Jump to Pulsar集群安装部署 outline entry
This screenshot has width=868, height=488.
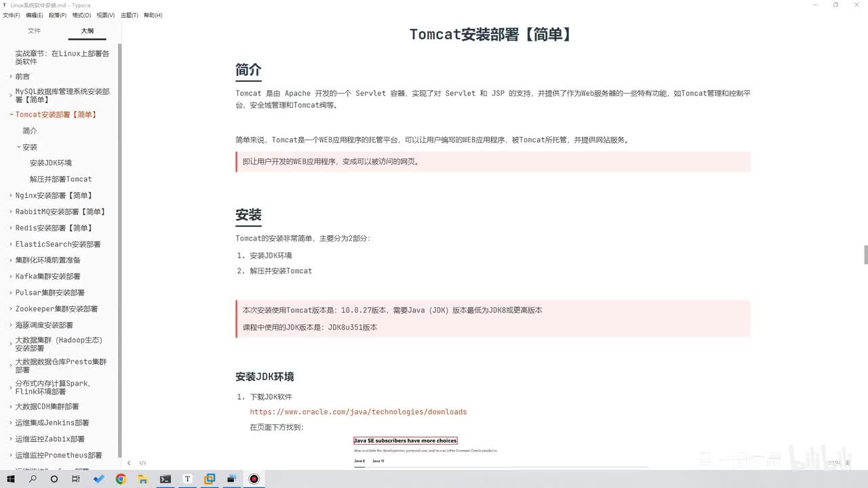pos(50,293)
